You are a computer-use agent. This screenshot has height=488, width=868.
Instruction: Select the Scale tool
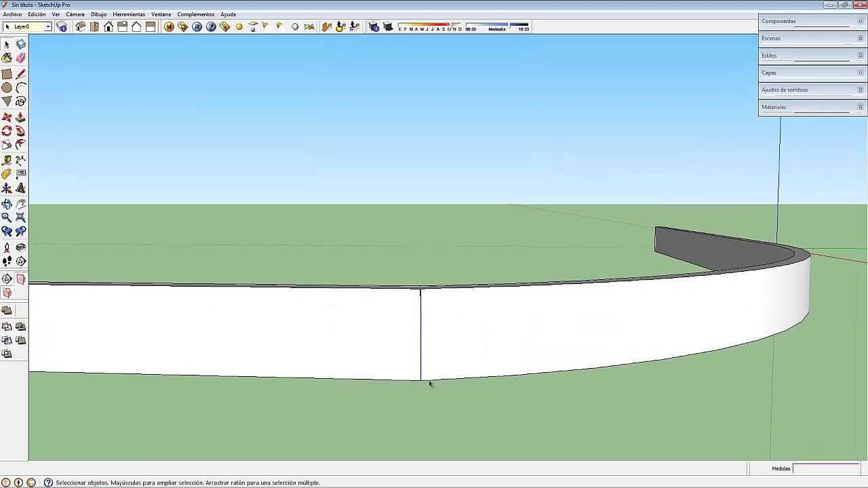point(7,144)
